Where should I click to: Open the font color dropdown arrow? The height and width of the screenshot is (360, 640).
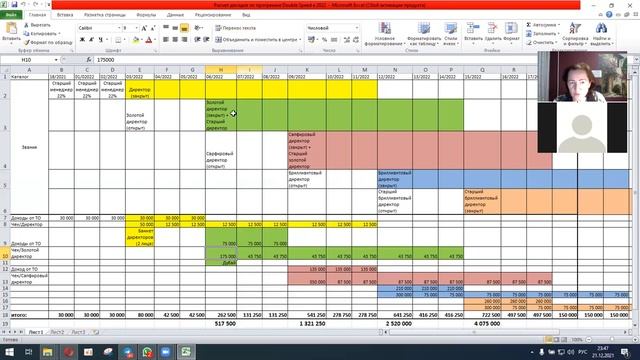tap(155, 40)
